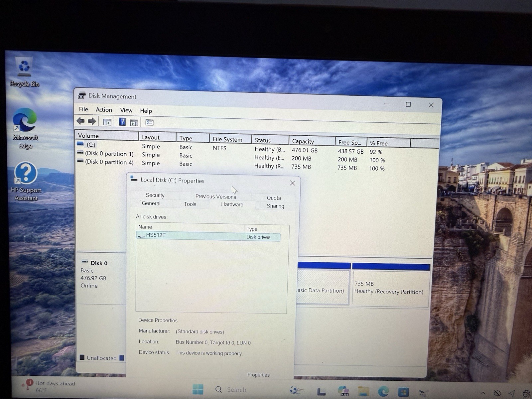Switch to the Previous Versions tab
This screenshot has height=399, width=532.
(x=215, y=197)
